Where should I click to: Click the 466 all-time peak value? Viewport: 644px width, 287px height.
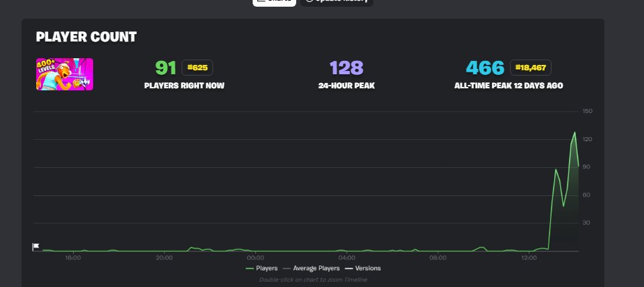pyautogui.click(x=485, y=68)
